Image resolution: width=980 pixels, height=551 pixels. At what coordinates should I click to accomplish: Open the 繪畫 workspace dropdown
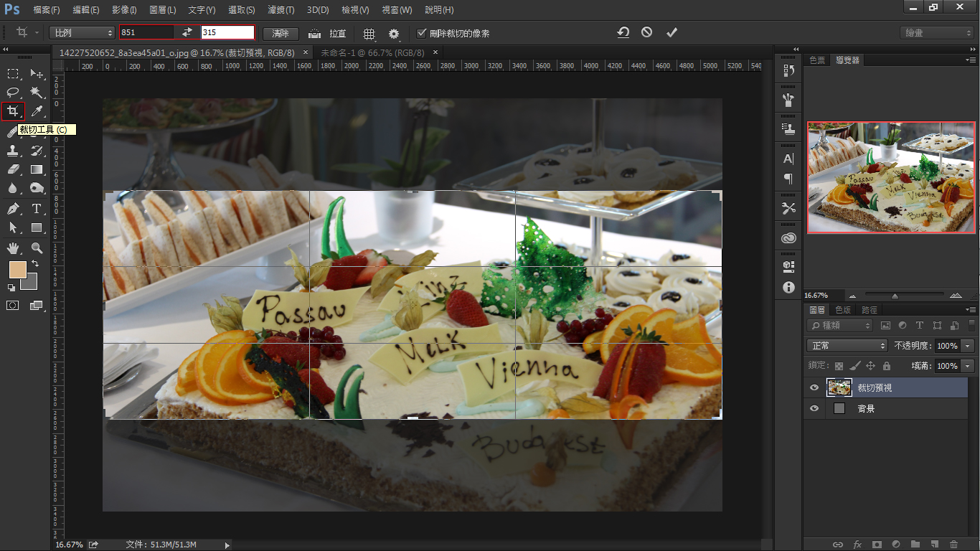937,33
